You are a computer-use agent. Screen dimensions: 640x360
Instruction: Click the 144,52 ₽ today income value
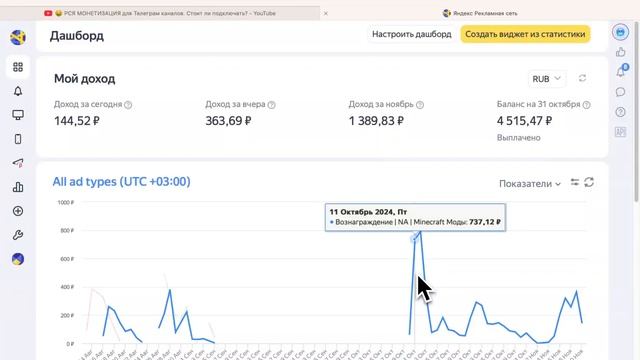click(77, 121)
